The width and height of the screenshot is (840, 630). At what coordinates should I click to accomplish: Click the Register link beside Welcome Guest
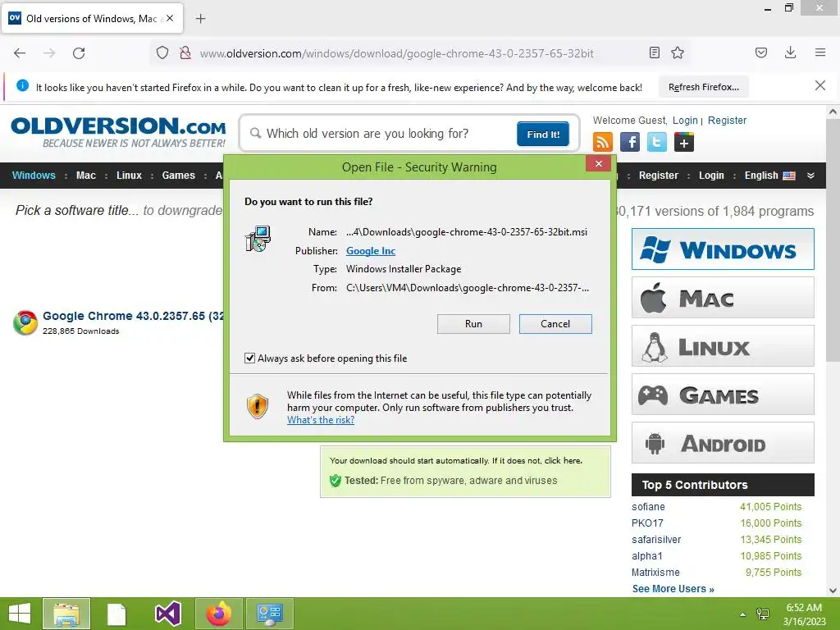coord(727,121)
